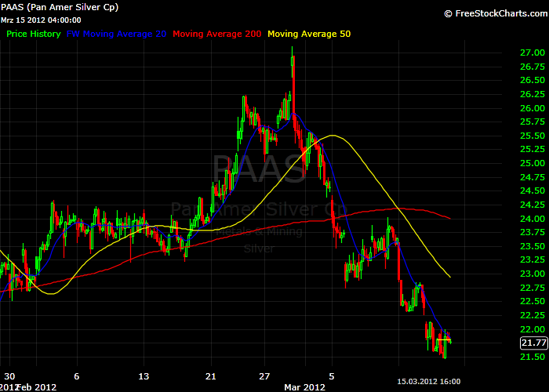Click the 24.00 price axis label
549x392 pixels.
coord(533,219)
